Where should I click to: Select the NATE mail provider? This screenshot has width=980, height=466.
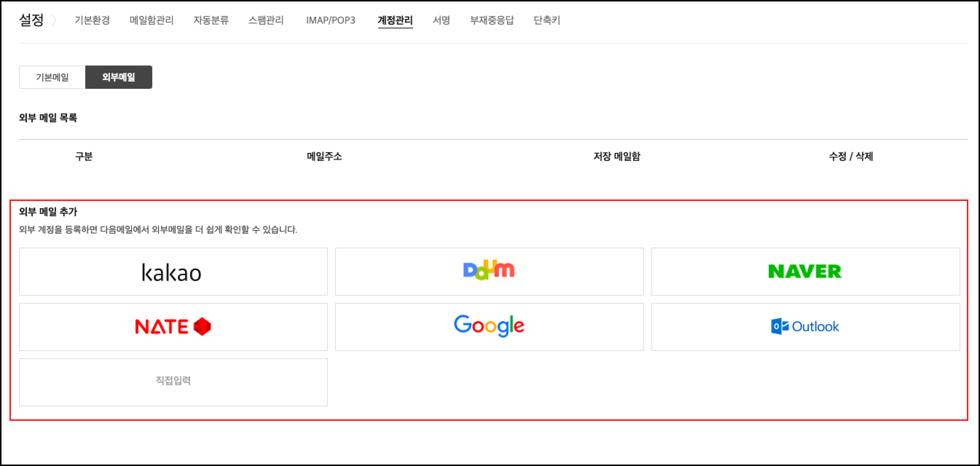click(173, 327)
